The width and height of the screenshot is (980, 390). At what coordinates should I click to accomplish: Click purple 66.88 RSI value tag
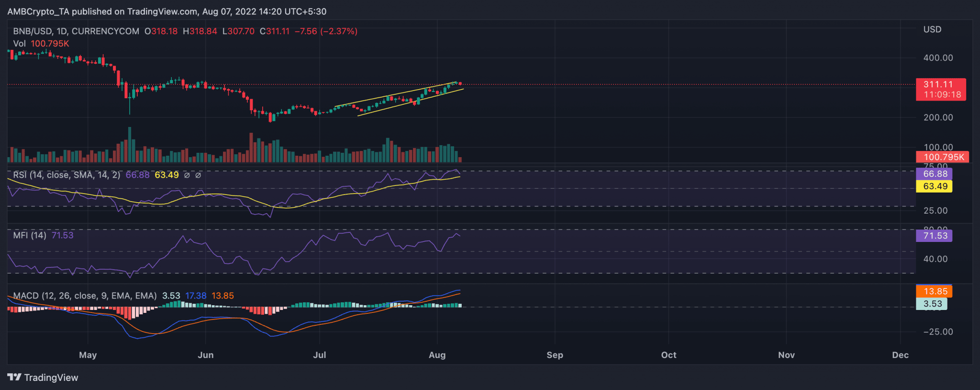coord(934,174)
